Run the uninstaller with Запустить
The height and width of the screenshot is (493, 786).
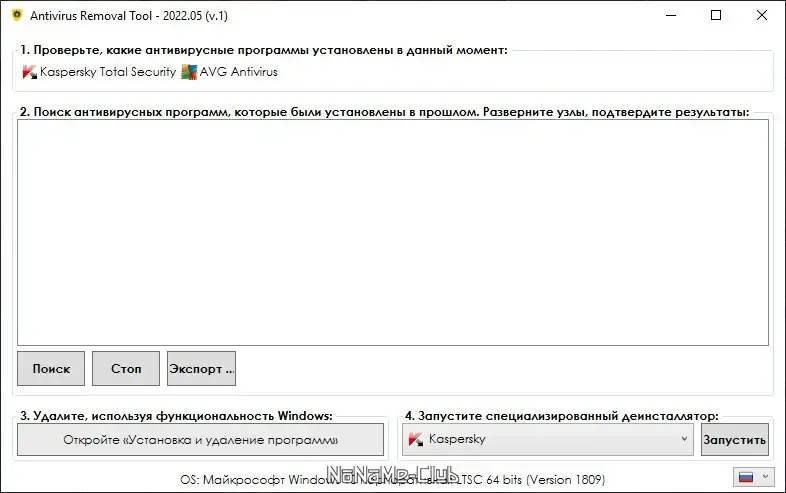click(734, 440)
